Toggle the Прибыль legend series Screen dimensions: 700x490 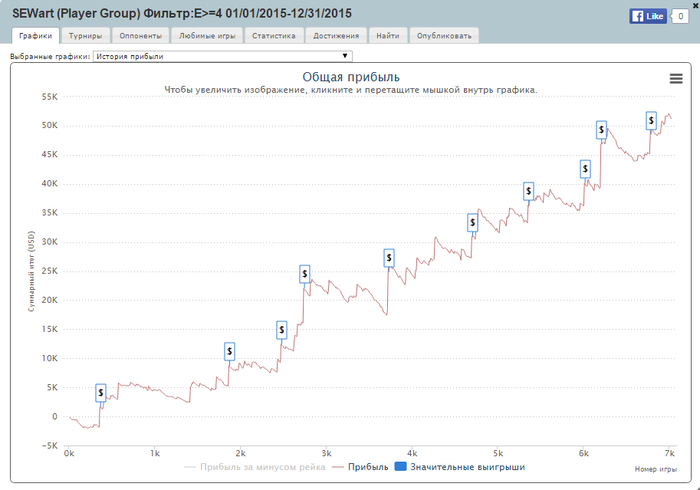(x=361, y=467)
